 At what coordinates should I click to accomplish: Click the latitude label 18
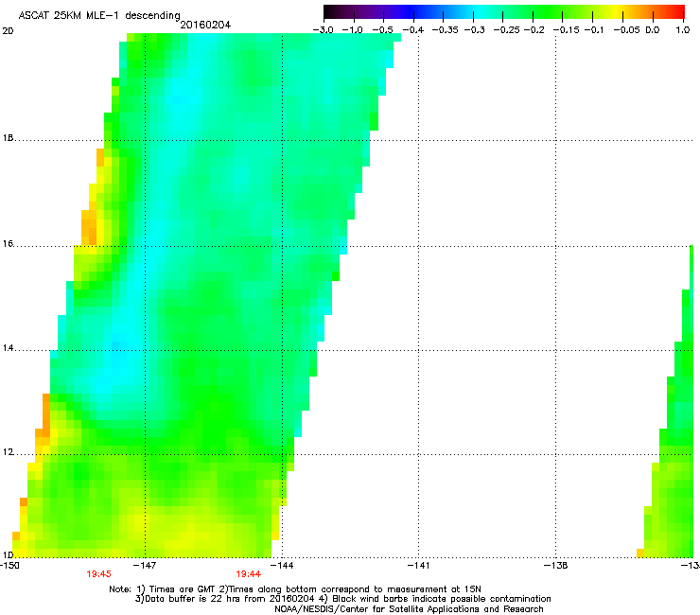(x=8, y=138)
